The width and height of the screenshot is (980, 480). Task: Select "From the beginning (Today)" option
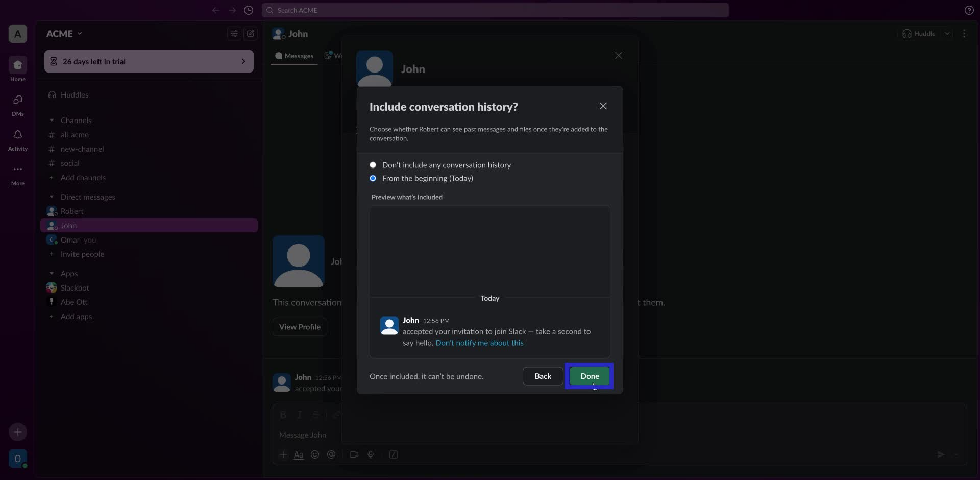(x=373, y=178)
